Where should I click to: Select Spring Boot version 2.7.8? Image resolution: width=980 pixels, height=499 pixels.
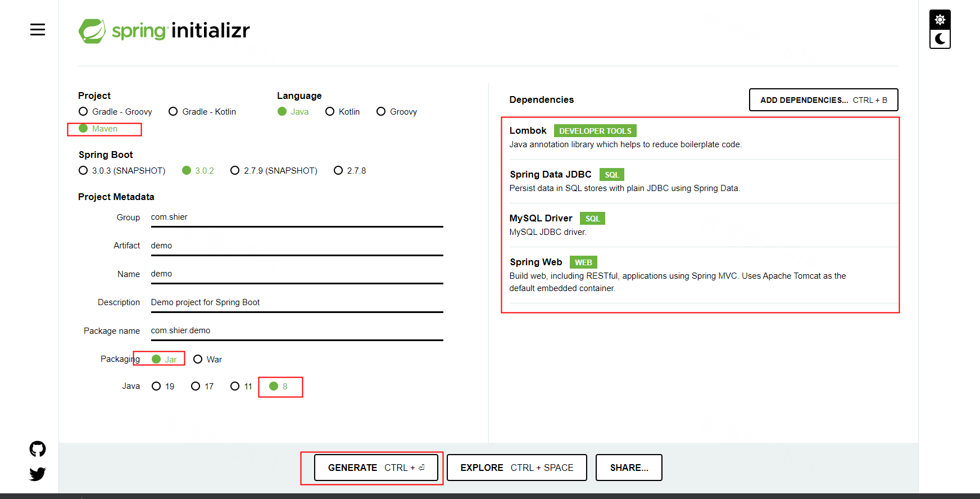click(350, 170)
